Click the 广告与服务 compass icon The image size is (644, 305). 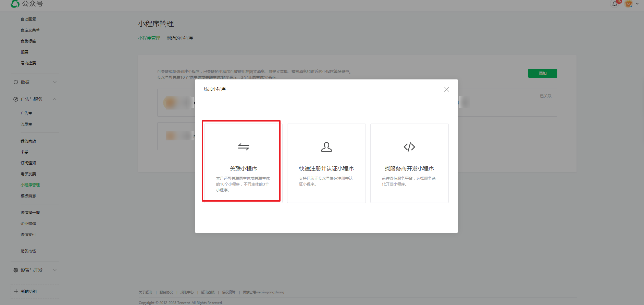pos(16,99)
